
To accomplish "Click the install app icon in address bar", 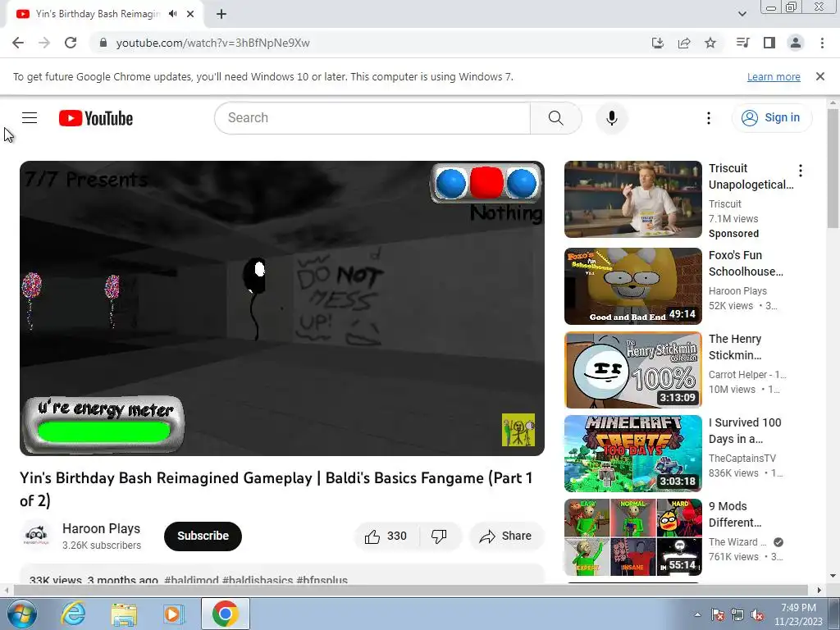I will [x=658, y=43].
